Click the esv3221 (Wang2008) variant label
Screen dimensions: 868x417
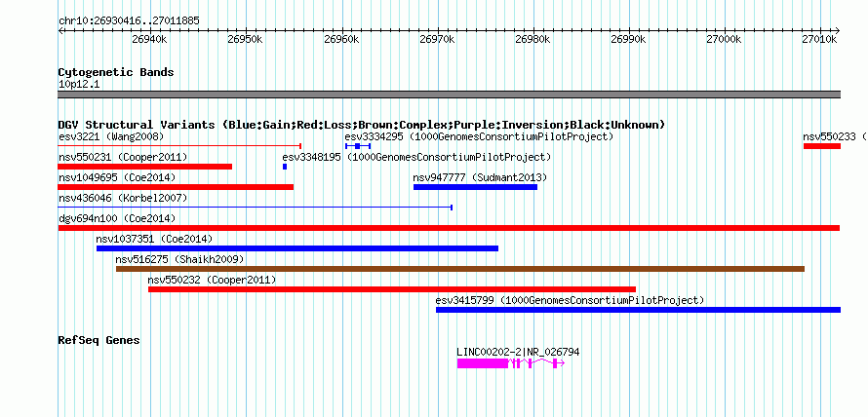click(111, 136)
